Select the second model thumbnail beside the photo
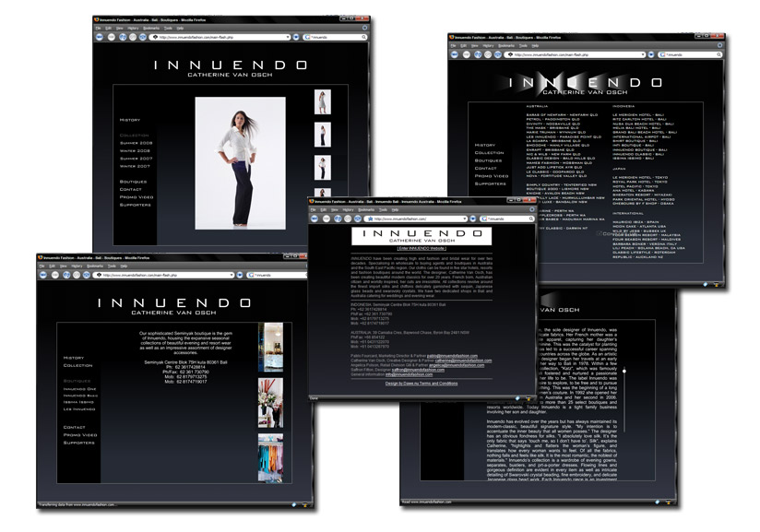Screen dimensions: 760x532 [322, 135]
